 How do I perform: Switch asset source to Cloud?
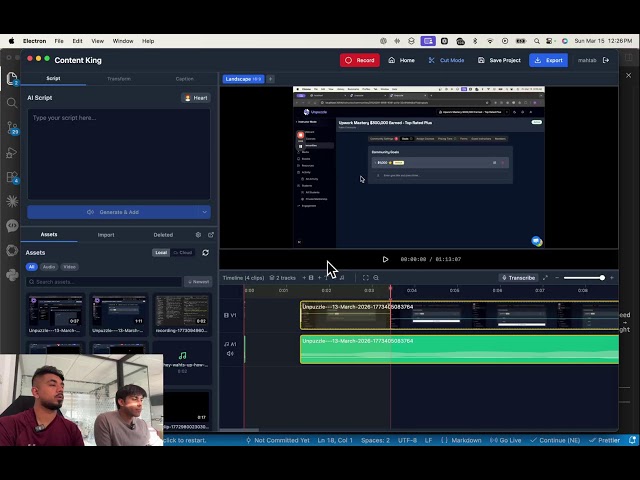pyautogui.click(x=183, y=253)
